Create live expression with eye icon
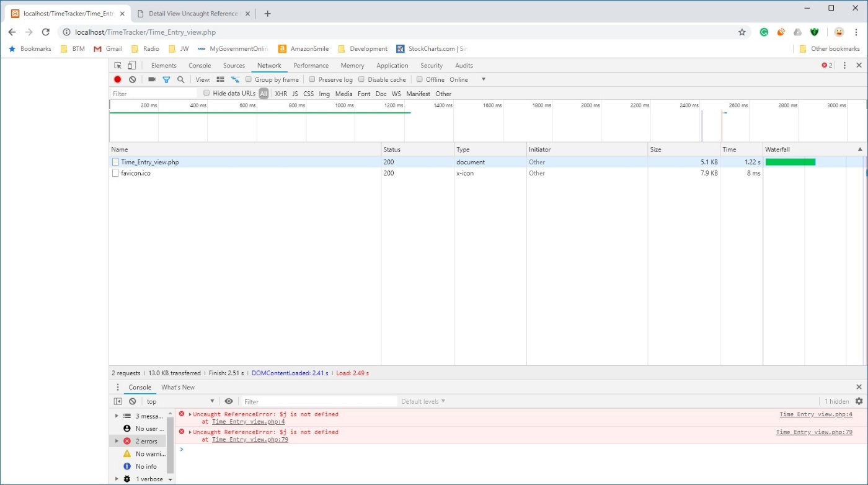 (x=229, y=401)
